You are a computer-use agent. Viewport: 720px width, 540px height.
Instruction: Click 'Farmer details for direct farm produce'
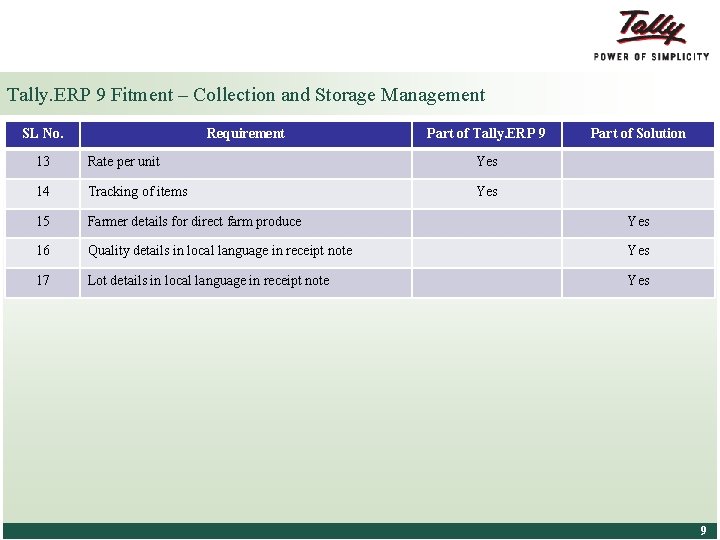194,222
